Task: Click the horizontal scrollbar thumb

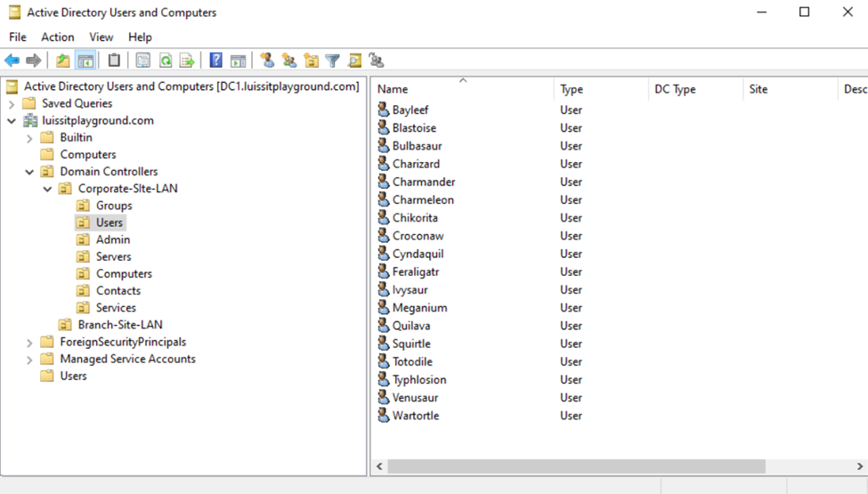Action: [x=576, y=466]
